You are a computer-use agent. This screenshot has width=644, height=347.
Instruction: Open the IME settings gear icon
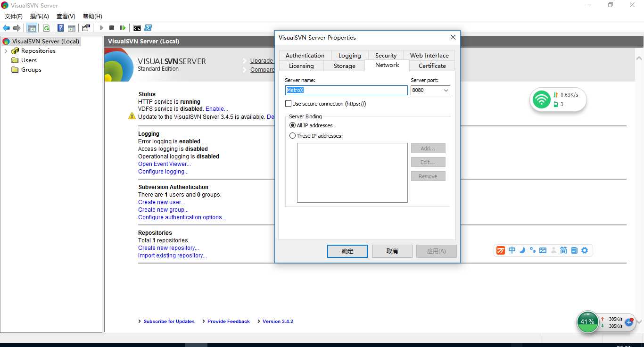click(585, 250)
